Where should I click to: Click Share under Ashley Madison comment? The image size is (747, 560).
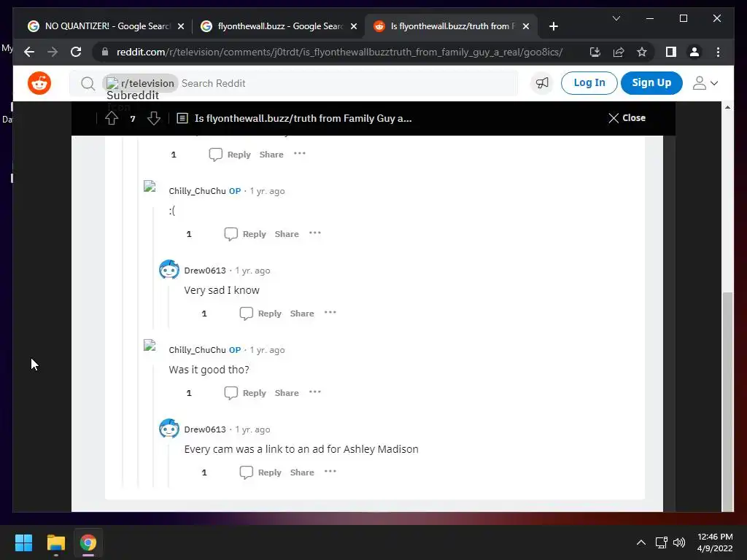[x=302, y=472]
